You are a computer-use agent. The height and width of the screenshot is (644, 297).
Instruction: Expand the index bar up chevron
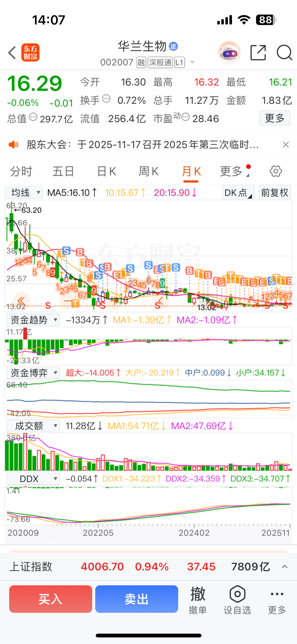285,567
